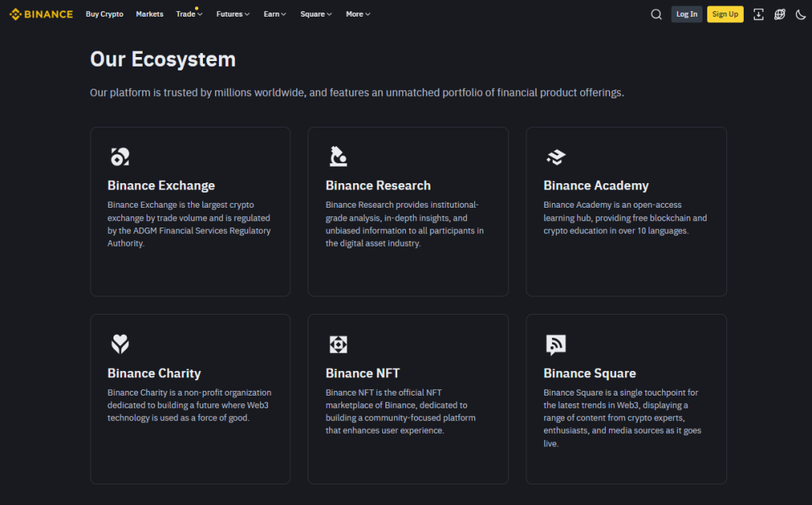Image resolution: width=812 pixels, height=505 pixels.
Task: Open the Futures dropdown
Action: [232, 13]
